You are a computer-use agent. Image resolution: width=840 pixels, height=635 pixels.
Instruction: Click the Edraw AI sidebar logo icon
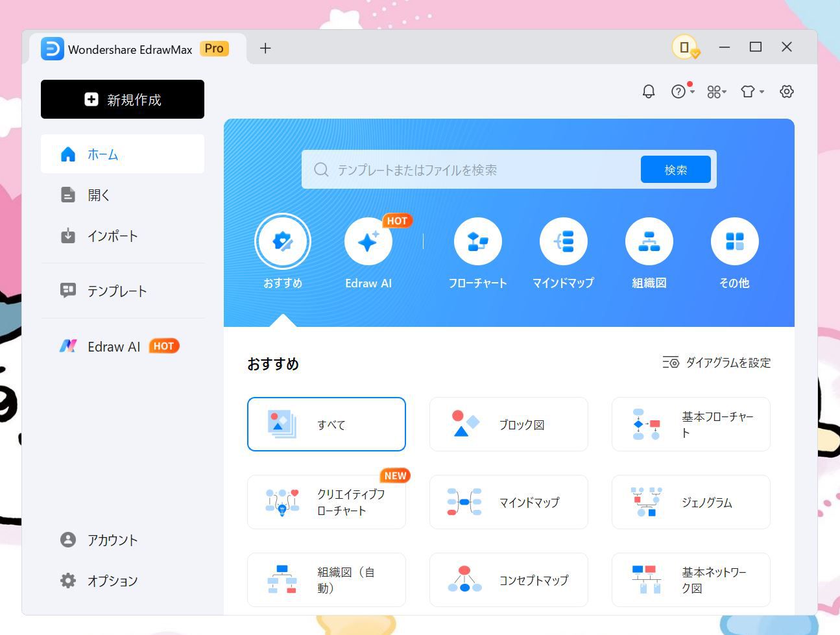(68, 346)
